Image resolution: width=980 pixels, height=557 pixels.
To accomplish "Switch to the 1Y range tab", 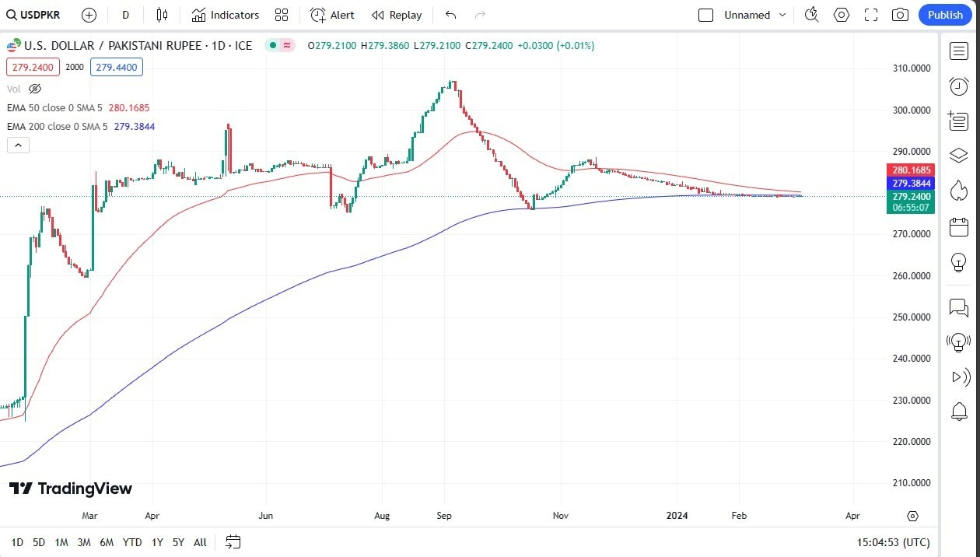I will 156,542.
